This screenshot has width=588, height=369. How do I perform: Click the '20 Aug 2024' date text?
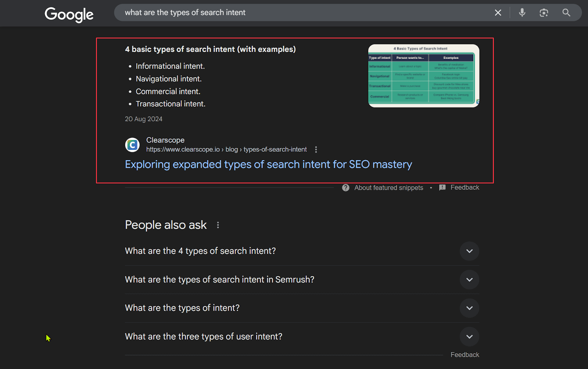tap(144, 119)
